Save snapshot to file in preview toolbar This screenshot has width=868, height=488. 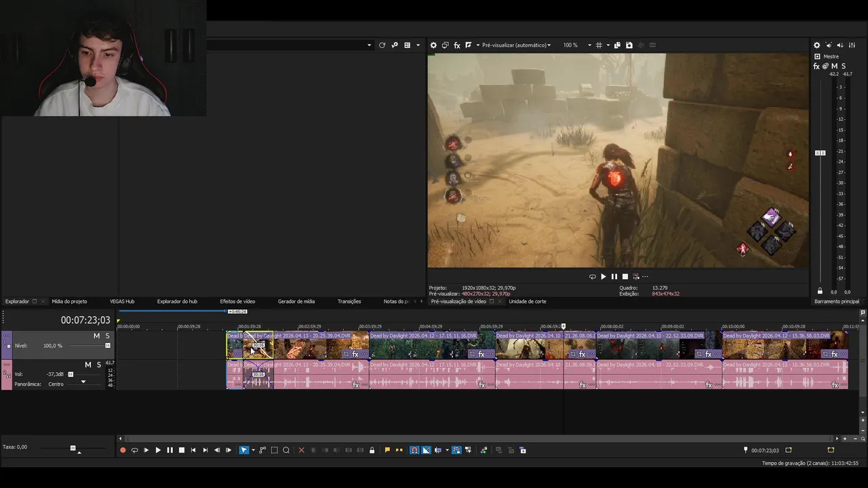[629, 45]
